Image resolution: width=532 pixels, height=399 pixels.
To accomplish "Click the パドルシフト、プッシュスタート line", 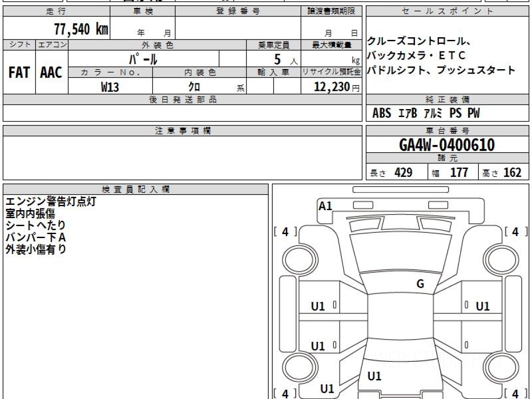I will tap(441, 70).
